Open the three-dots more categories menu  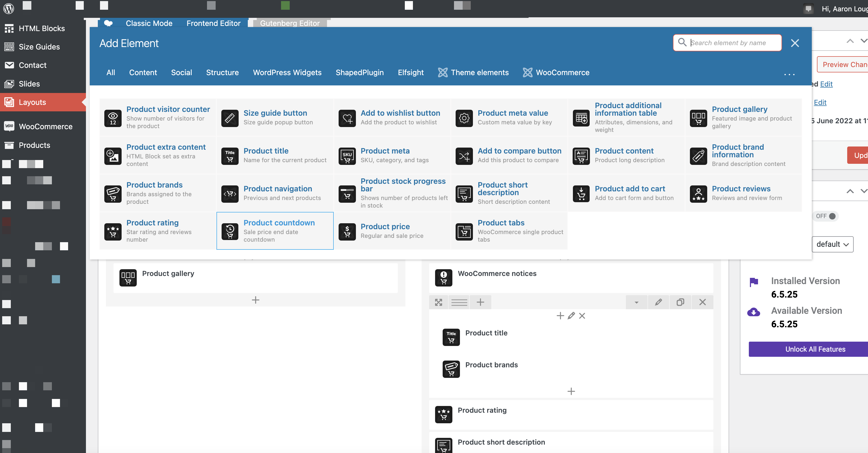coord(789,74)
